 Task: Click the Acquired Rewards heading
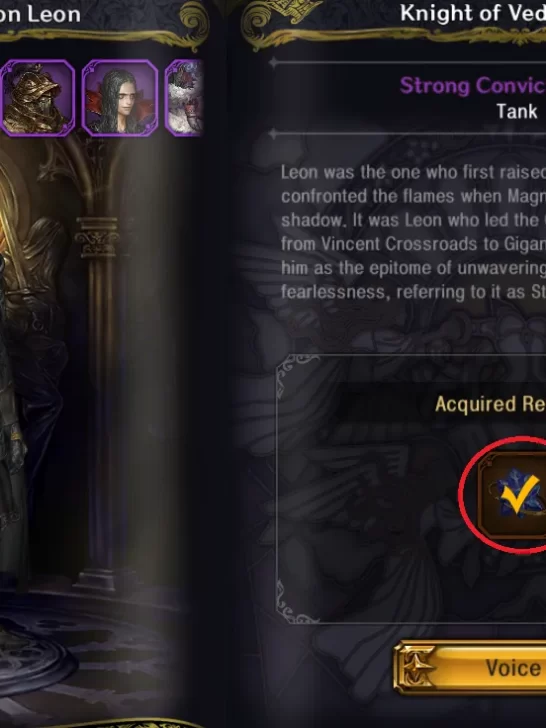pyautogui.click(x=490, y=404)
